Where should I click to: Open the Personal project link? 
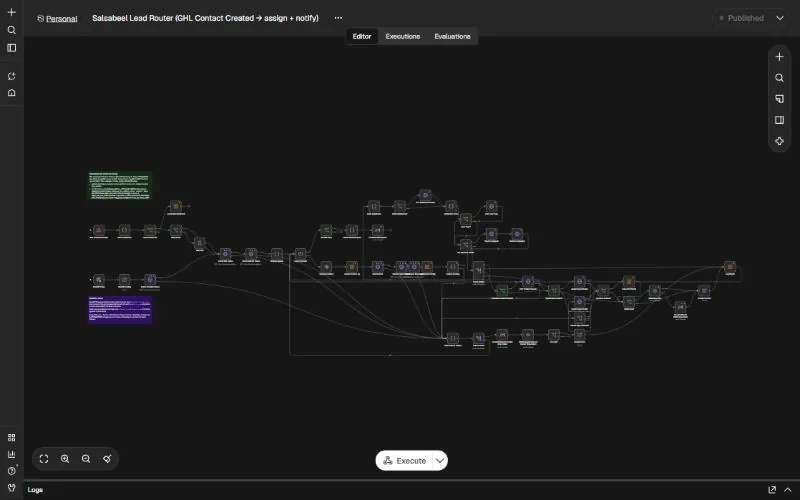click(x=61, y=18)
